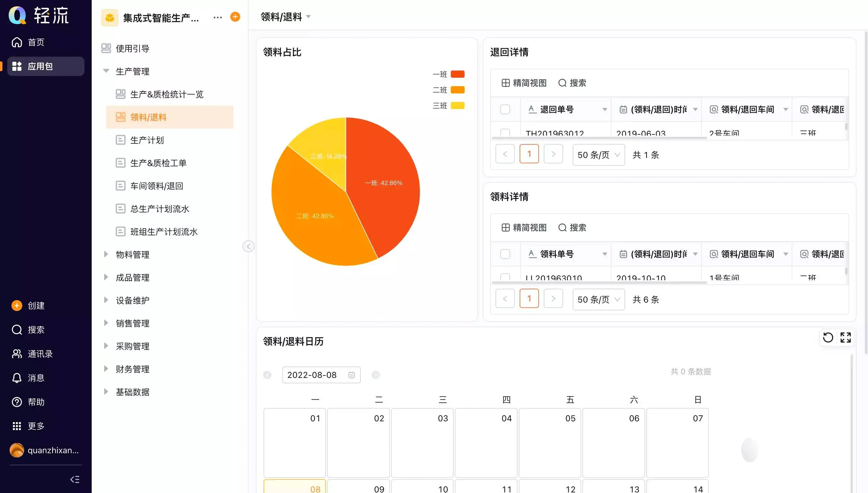The image size is (868, 493).
Task: Open 车间领料/退回 menu item
Action: [x=157, y=186]
